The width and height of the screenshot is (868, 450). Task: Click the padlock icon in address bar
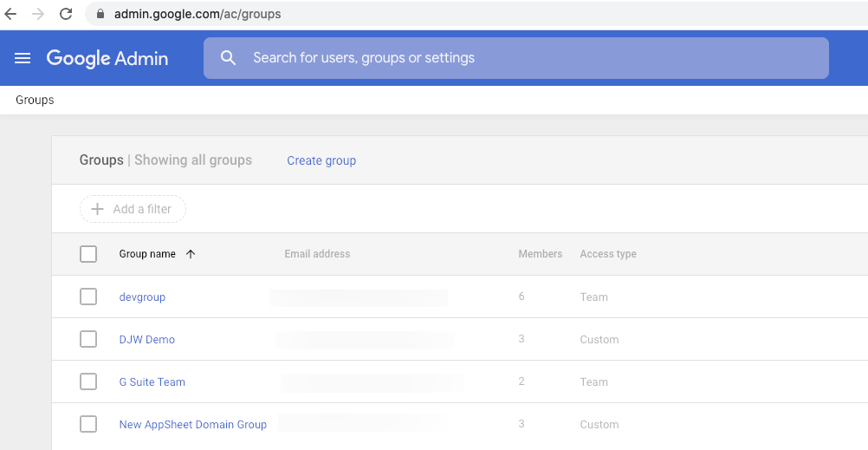pos(100,14)
